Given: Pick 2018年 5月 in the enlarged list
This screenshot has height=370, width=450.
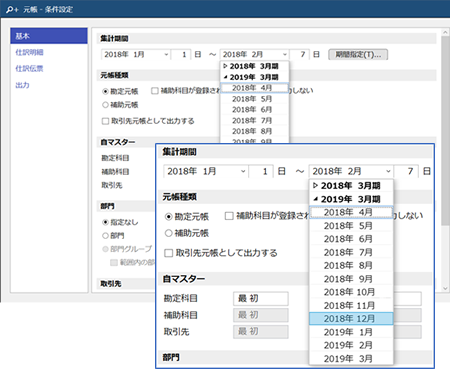Looking at the screenshot, I should click(351, 226).
